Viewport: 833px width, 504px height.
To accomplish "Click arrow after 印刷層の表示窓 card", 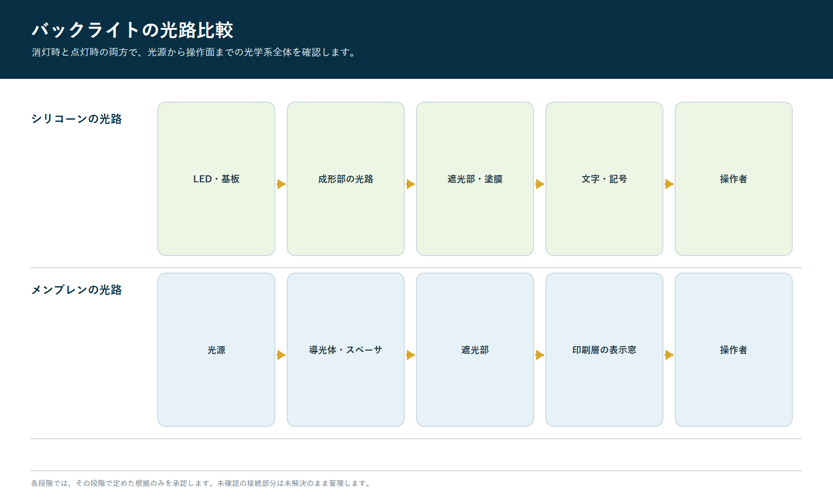I will click(x=669, y=355).
